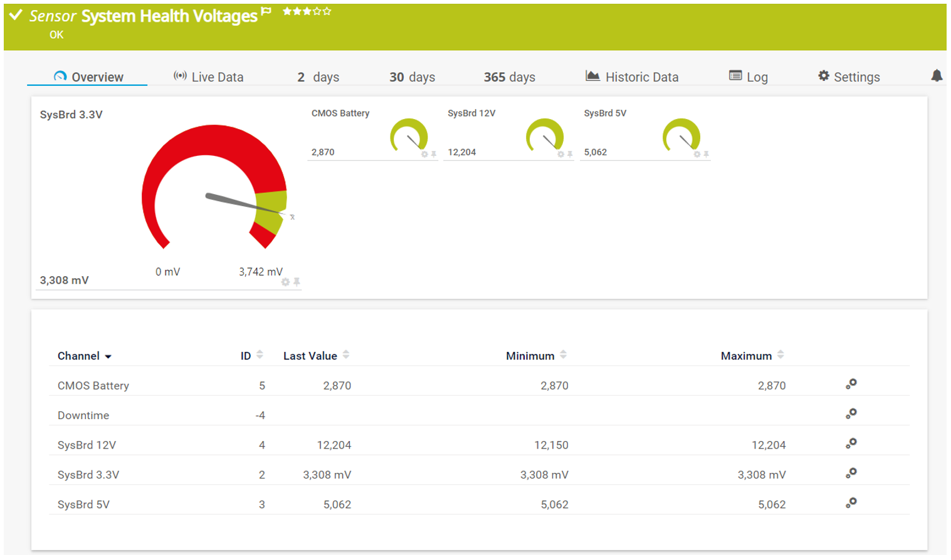Click the SysBrd 12V small gauge
The image size is (951, 560).
[x=544, y=136]
